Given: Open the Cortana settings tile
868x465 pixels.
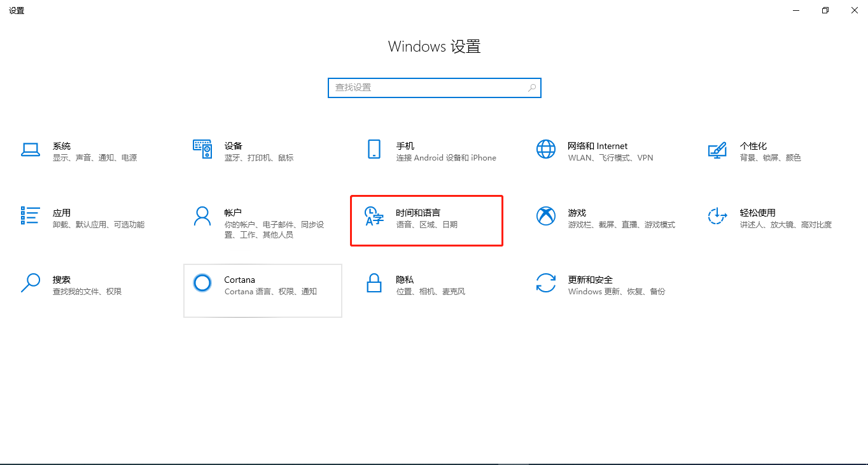Looking at the screenshot, I should 262,290.
